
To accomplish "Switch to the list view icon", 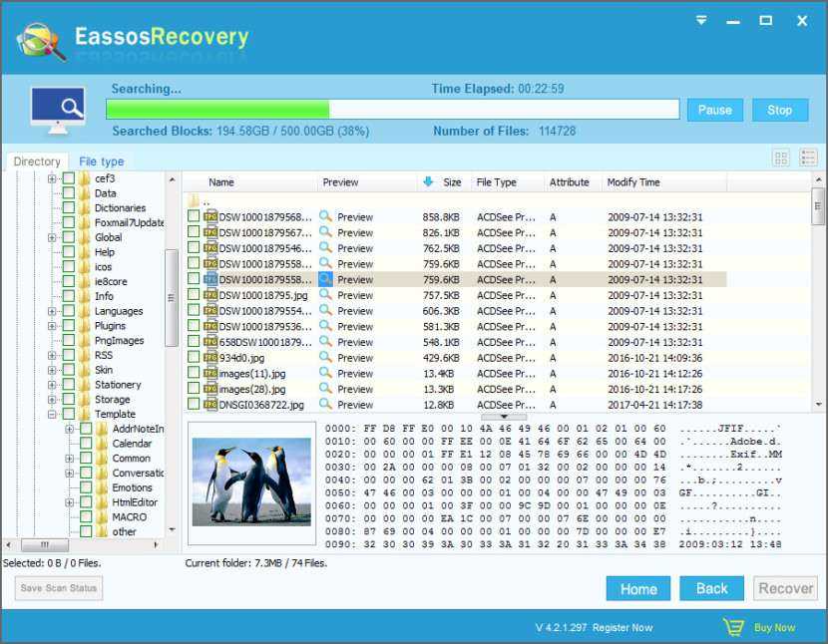I will pyautogui.click(x=808, y=159).
